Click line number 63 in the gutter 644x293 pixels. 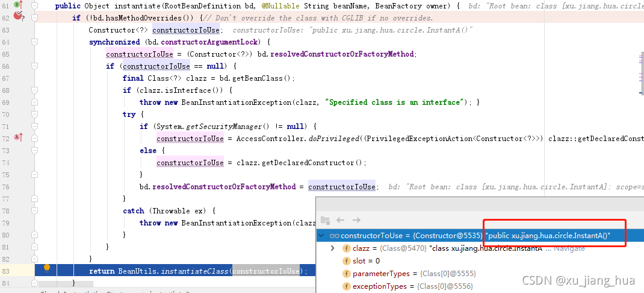pyautogui.click(x=6, y=30)
